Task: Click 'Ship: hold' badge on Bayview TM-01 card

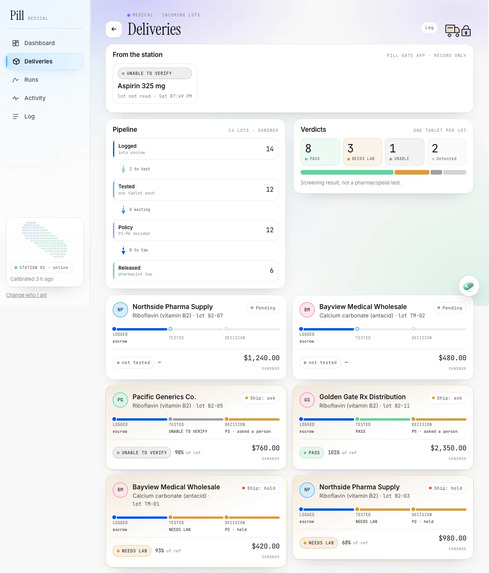Action: [259, 488]
